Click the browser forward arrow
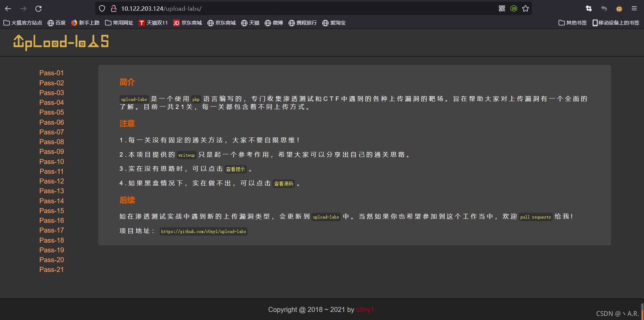The width and height of the screenshot is (644, 320). 23,9
